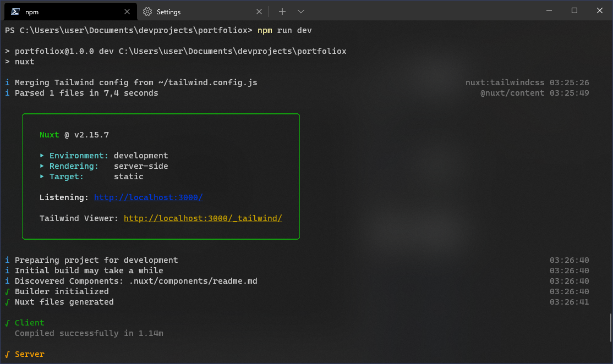
Task: Close the Settings tab
Action: 259,11
